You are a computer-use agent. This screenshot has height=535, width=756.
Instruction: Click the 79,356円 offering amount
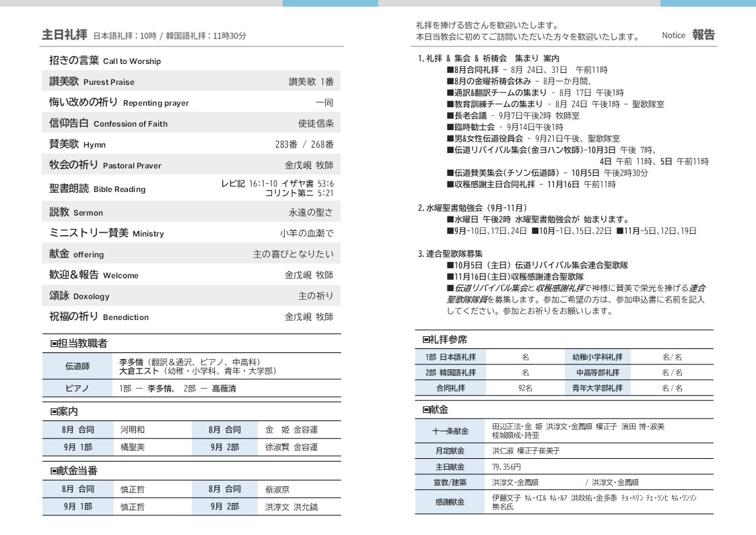[507, 467]
